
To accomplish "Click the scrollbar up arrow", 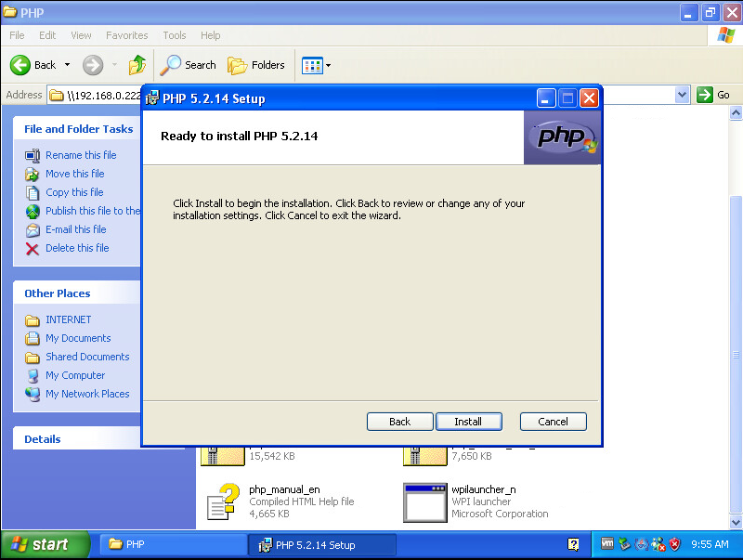I will click(736, 112).
